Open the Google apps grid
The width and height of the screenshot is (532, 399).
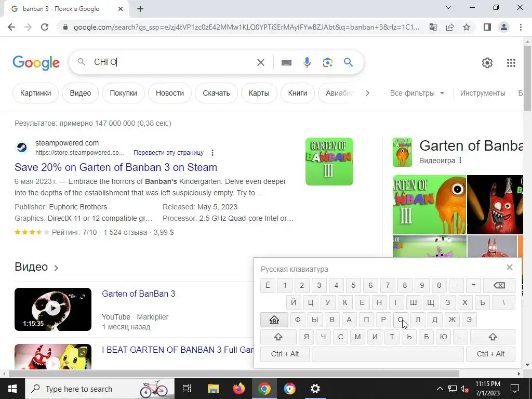point(511,63)
